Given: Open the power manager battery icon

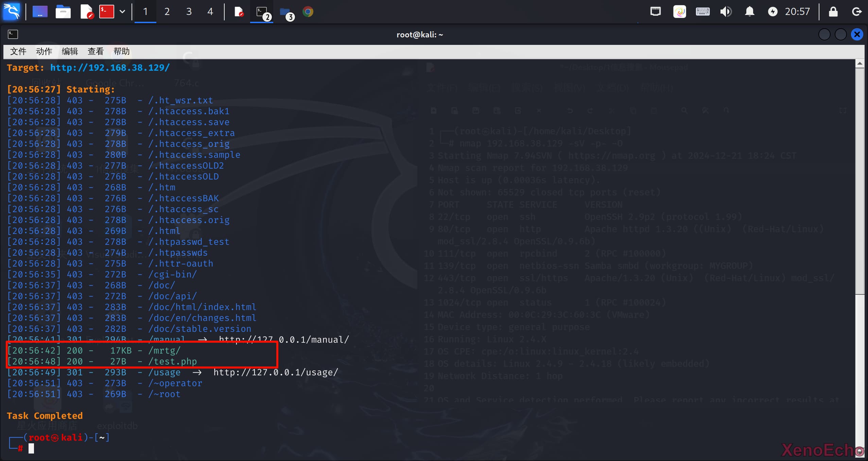Looking at the screenshot, I should tap(772, 12).
